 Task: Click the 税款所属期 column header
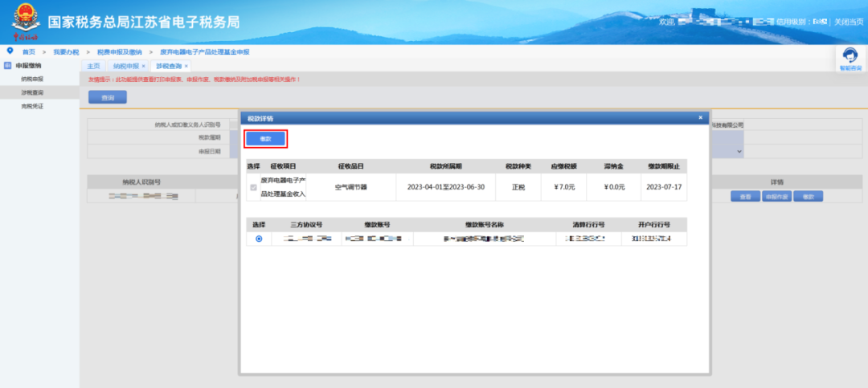pyautogui.click(x=446, y=166)
